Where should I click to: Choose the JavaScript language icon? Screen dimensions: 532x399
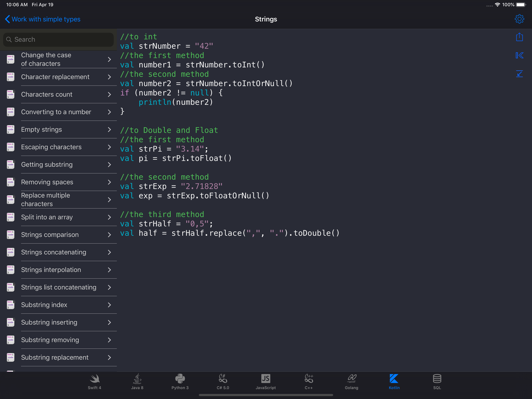pos(266,381)
